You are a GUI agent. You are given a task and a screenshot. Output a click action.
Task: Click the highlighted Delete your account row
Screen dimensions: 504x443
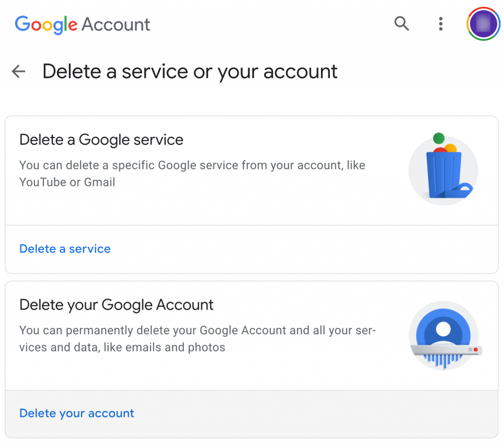coord(252,414)
